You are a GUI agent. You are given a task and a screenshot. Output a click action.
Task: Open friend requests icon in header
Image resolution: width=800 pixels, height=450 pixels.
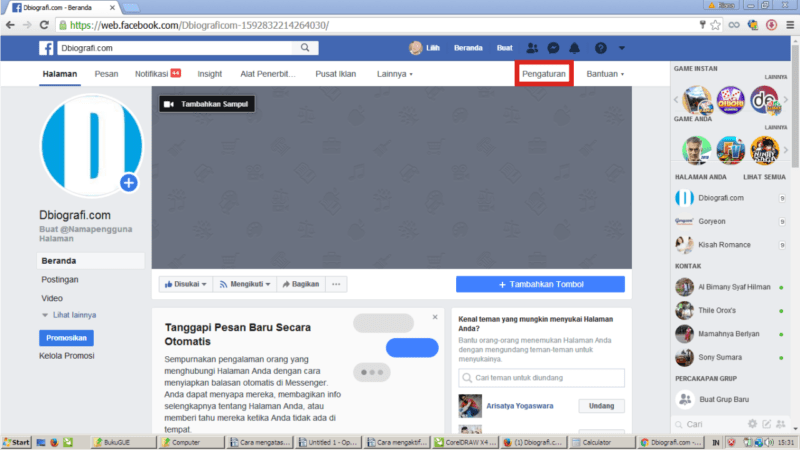532,48
